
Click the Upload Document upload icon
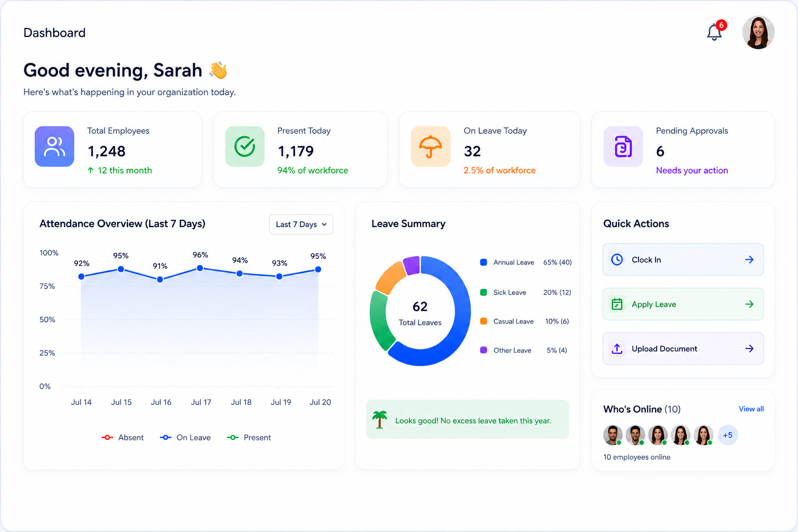[617, 349]
